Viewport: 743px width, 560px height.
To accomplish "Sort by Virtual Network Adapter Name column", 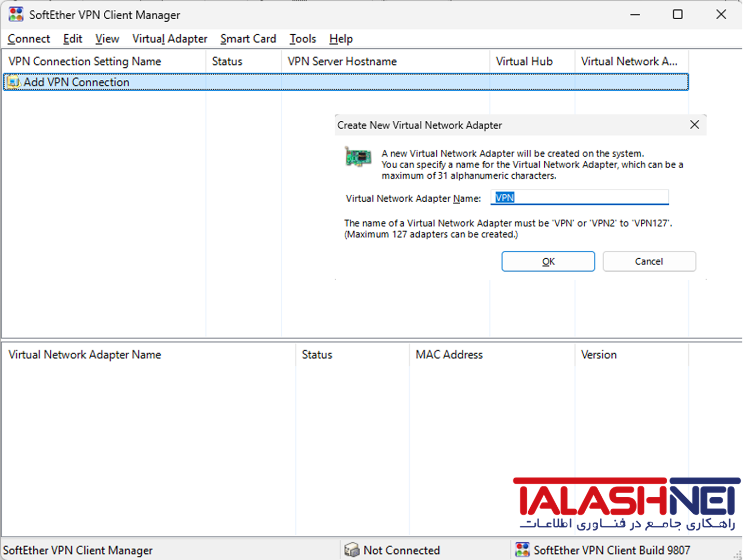I will [149, 355].
